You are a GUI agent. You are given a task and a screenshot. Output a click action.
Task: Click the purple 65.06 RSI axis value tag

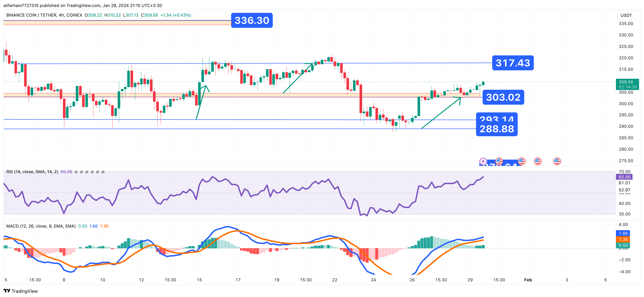click(624, 177)
